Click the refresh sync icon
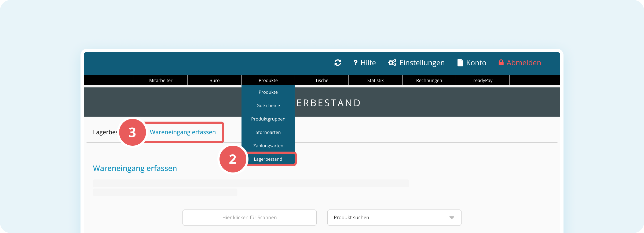 (338, 63)
